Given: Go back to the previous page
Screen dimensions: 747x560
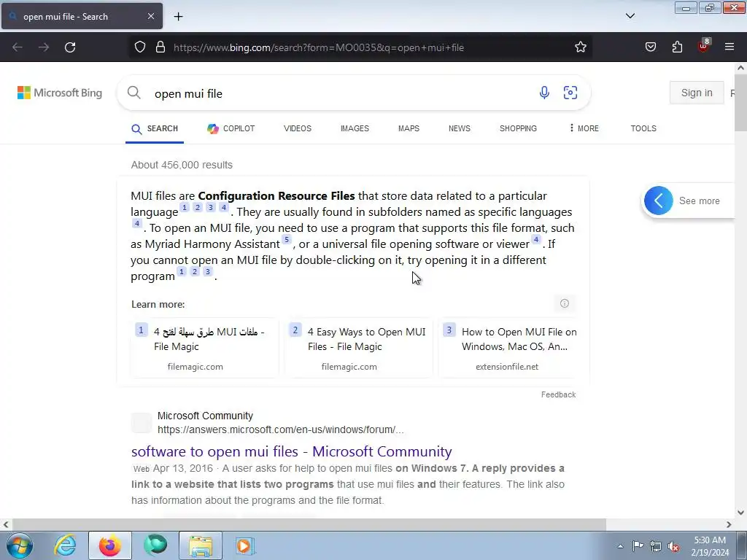Looking at the screenshot, I should [18, 47].
